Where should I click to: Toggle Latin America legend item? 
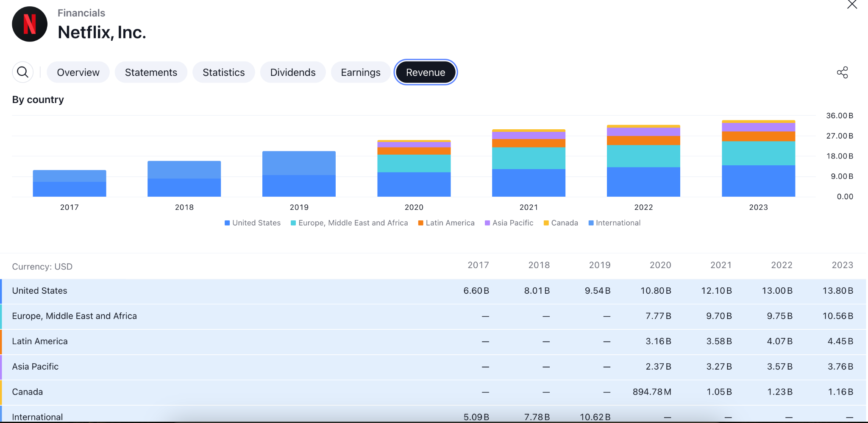click(x=446, y=223)
